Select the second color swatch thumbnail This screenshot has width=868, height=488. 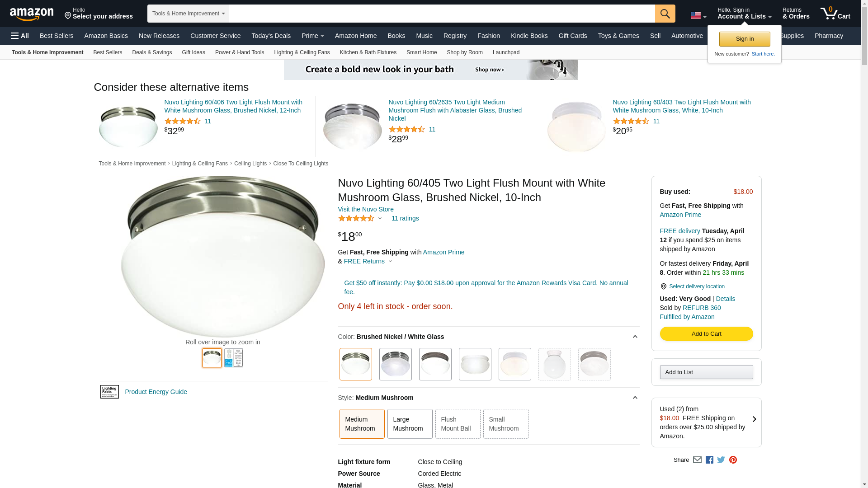coord(395,364)
